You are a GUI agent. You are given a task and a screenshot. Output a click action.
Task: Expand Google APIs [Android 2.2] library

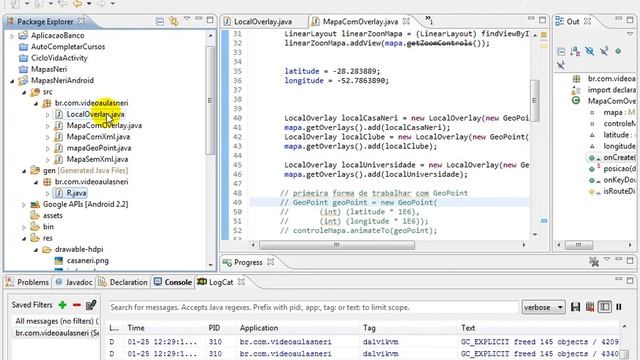click(x=24, y=204)
